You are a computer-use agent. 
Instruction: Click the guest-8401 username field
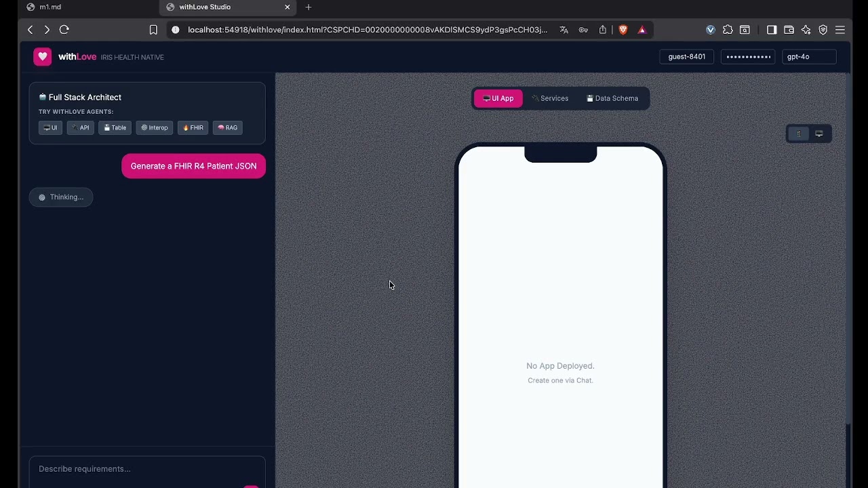coord(686,57)
